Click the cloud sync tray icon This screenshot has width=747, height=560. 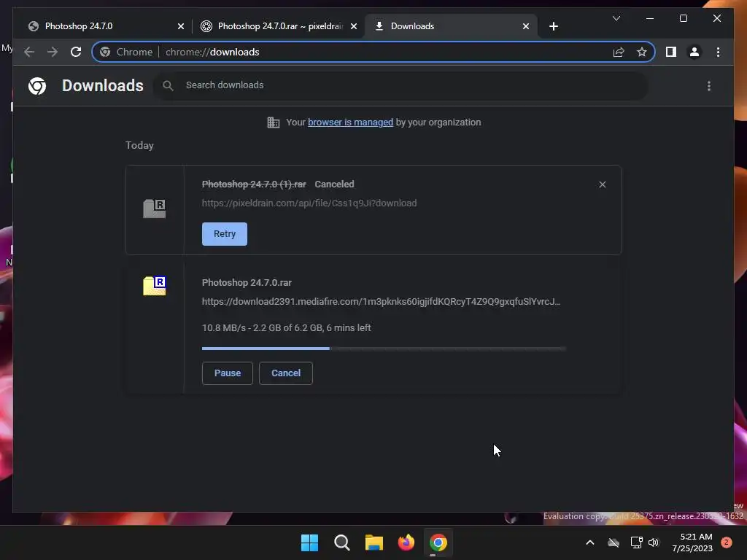pyautogui.click(x=613, y=542)
